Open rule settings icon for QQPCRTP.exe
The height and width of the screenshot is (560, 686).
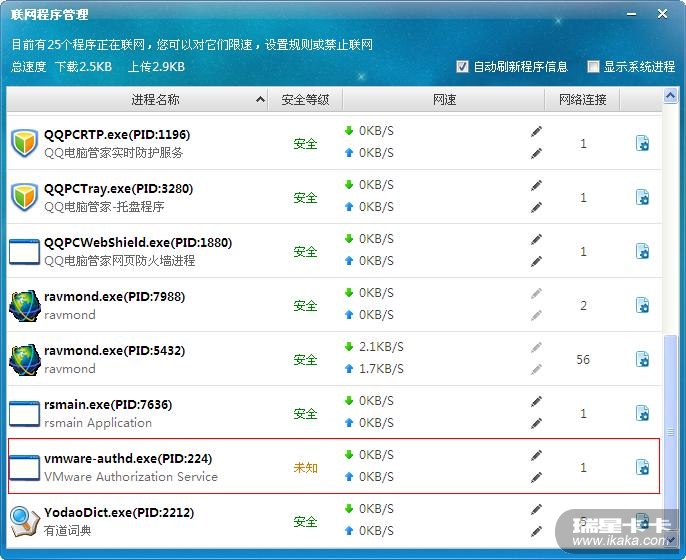(642, 144)
